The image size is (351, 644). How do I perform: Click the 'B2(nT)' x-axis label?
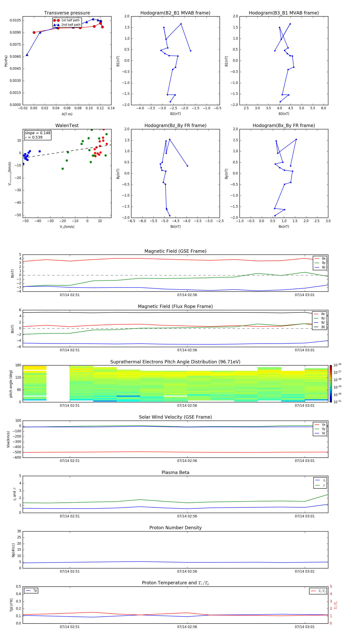[x=175, y=114]
